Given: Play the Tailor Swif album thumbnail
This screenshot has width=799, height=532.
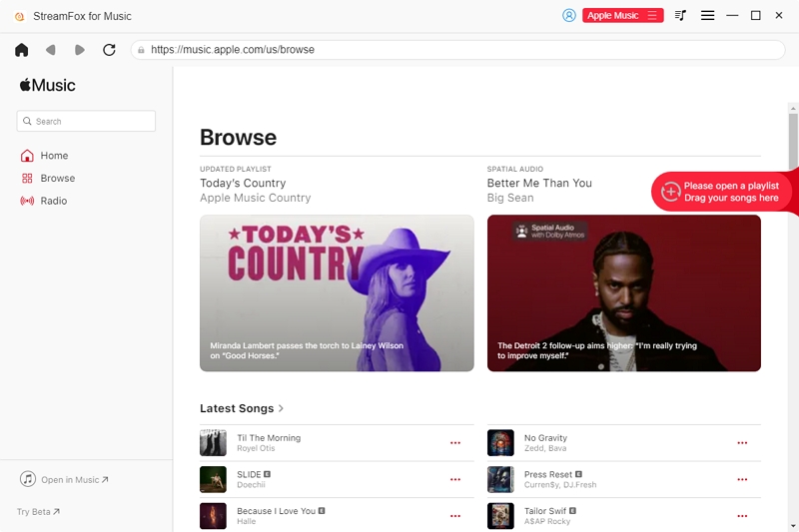Looking at the screenshot, I should pos(500,516).
